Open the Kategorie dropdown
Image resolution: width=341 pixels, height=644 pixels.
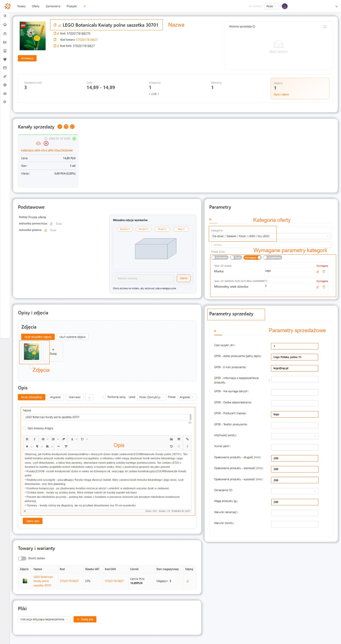pos(270,236)
